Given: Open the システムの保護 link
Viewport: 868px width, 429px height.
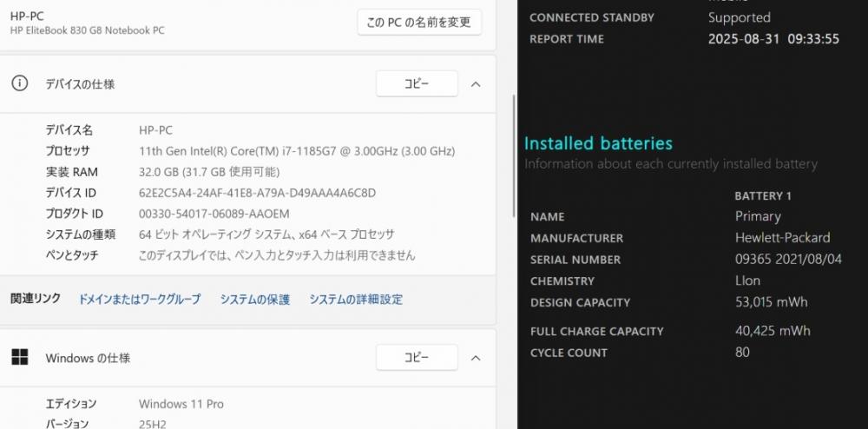Looking at the screenshot, I should 254,299.
